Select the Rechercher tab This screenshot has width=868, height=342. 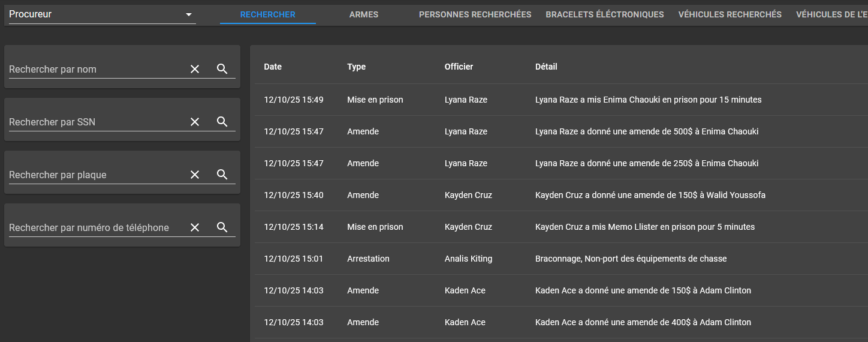268,14
